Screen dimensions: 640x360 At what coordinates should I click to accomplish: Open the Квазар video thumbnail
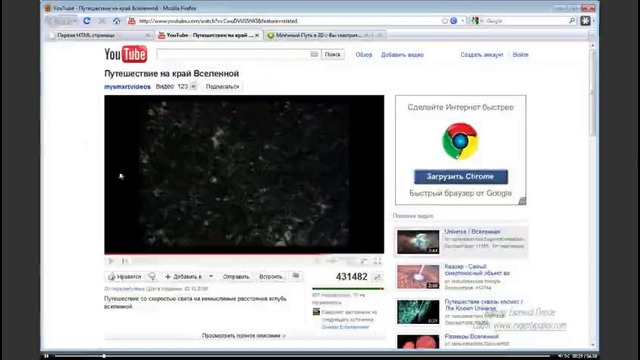(418, 277)
